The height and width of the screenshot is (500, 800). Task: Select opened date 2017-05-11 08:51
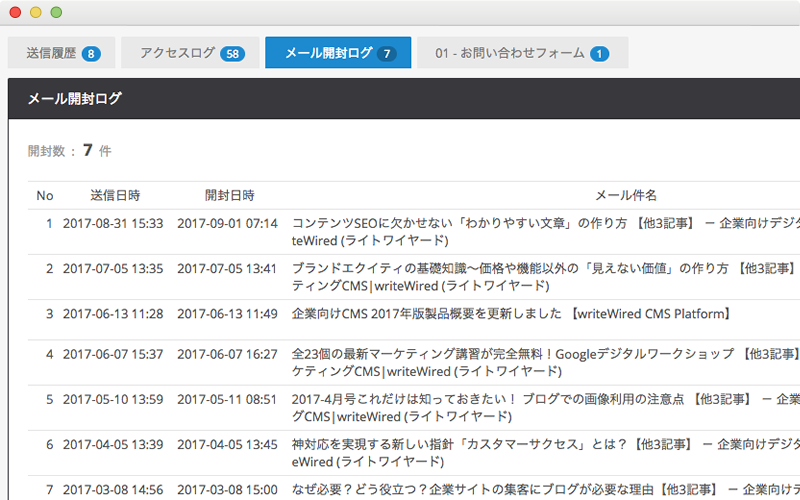227,399
